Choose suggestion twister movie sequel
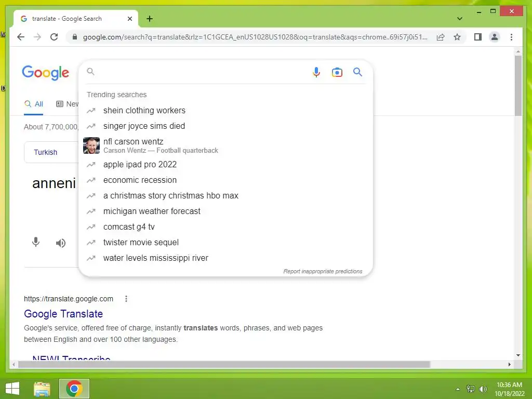Image resolution: width=532 pixels, height=399 pixels. (x=225, y=243)
